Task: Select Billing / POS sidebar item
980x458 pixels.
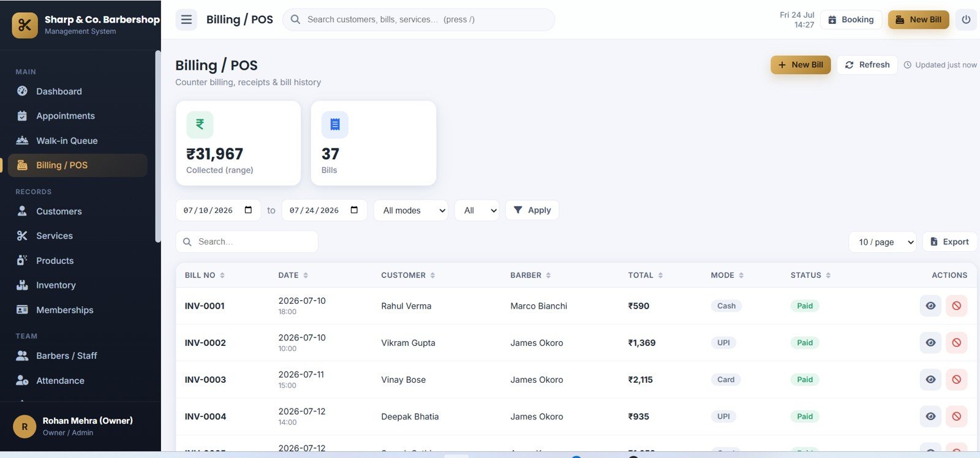Action: (77, 165)
